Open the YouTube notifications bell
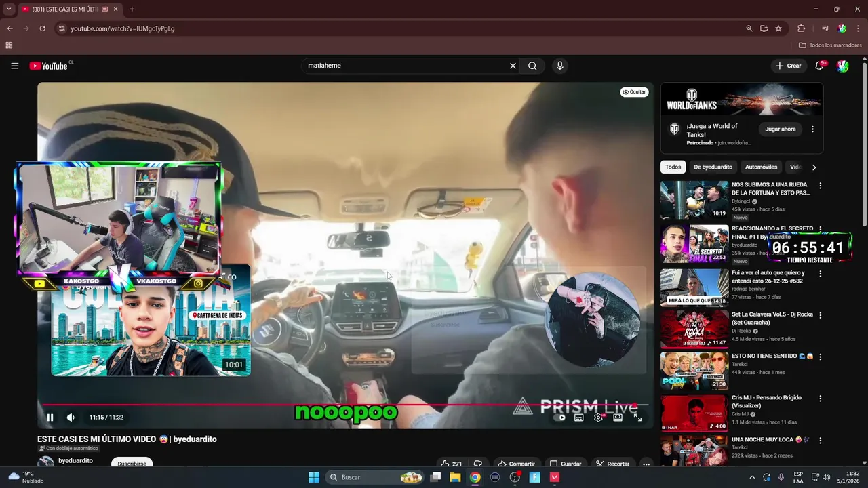The height and width of the screenshot is (488, 868). click(820, 66)
